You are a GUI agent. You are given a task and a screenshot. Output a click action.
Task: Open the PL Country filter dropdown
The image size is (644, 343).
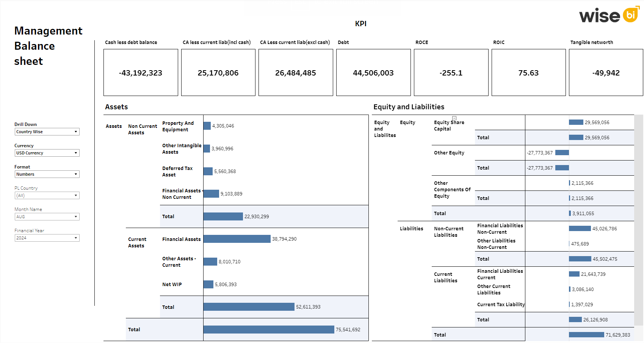[x=47, y=195]
